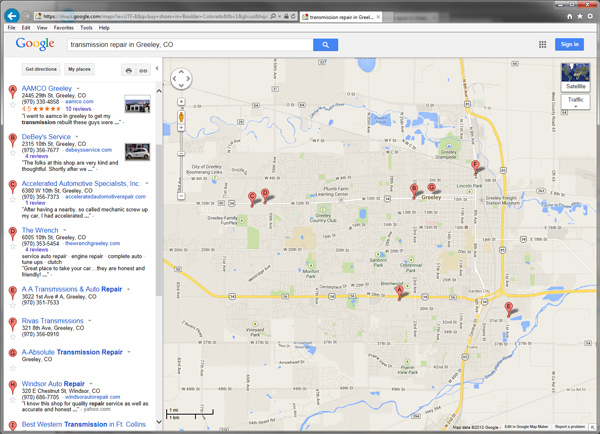600x434 pixels.
Task: Collapse the results side panel arrow
Action: coord(157,69)
